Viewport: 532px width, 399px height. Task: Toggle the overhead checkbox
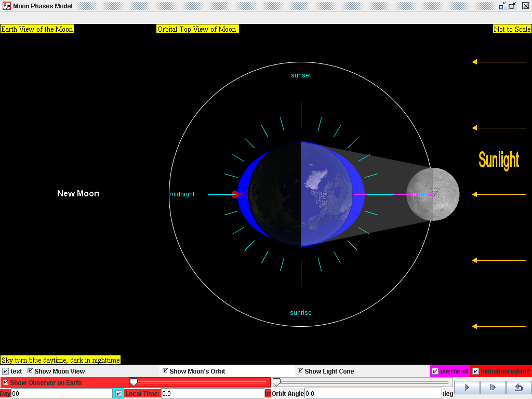click(435, 371)
